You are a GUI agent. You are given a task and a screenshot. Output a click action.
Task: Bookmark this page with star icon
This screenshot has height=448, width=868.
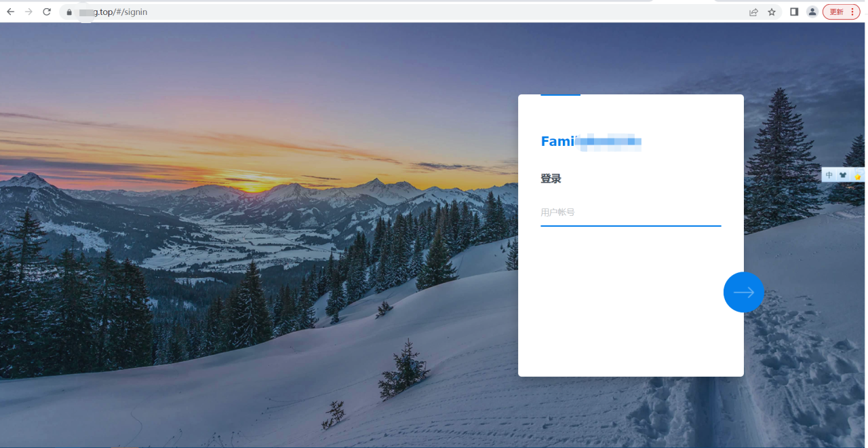coord(772,12)
